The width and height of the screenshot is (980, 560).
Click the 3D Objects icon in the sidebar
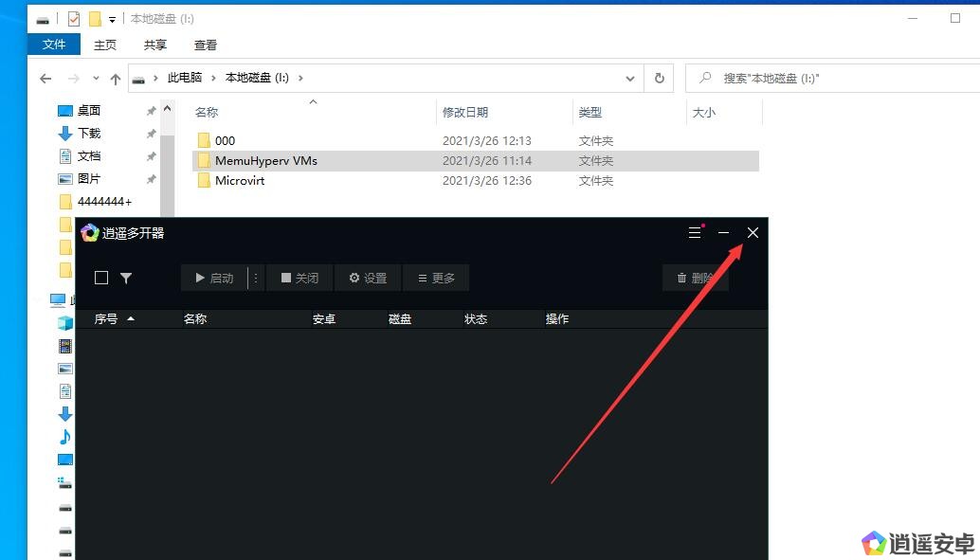click(65, 323)
